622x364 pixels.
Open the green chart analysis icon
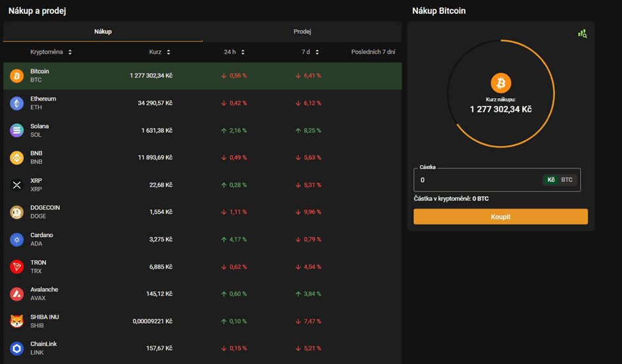[x=583, y=34]
